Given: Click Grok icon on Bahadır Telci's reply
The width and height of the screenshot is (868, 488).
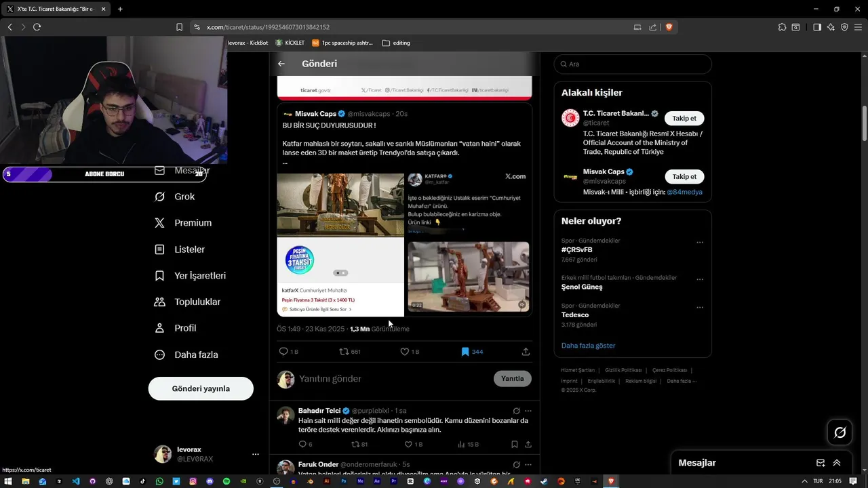Looking at the screenshot, I should pyautogui.click(x=516, y=411).
